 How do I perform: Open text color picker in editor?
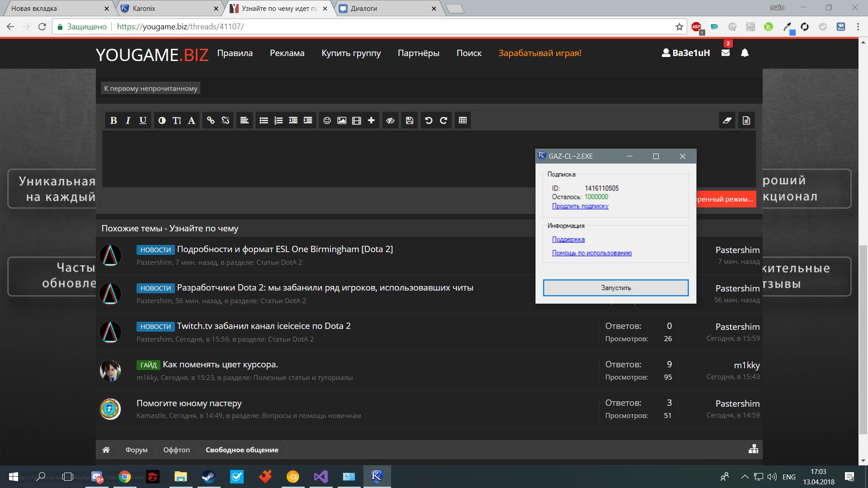pos(162,120)
